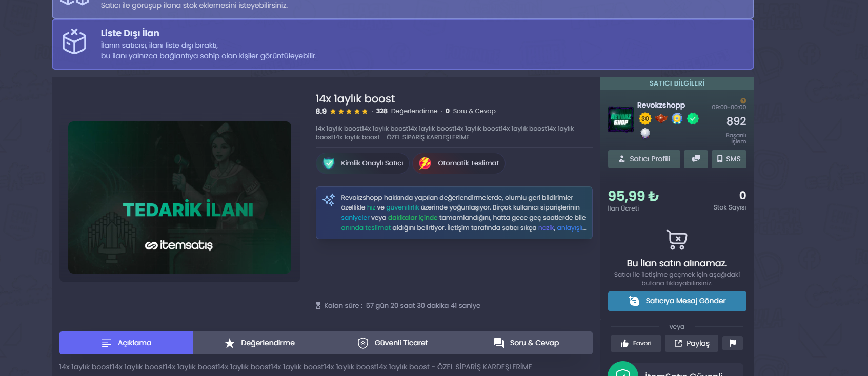Screen dimensions: 868x376
Task: Click the "892" successful transactions number
Action: pyautogui.click(x=736, y=121)
